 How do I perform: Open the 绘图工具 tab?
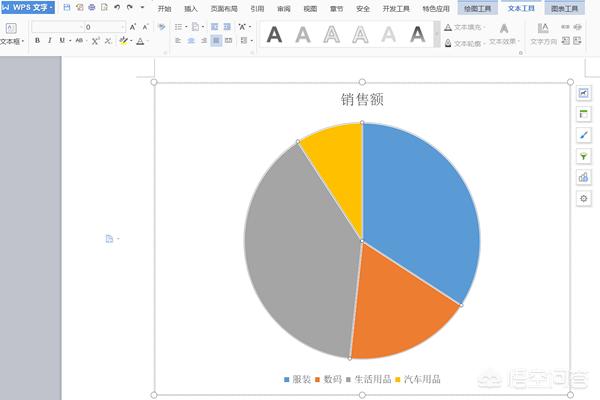(x=477, y=8)
